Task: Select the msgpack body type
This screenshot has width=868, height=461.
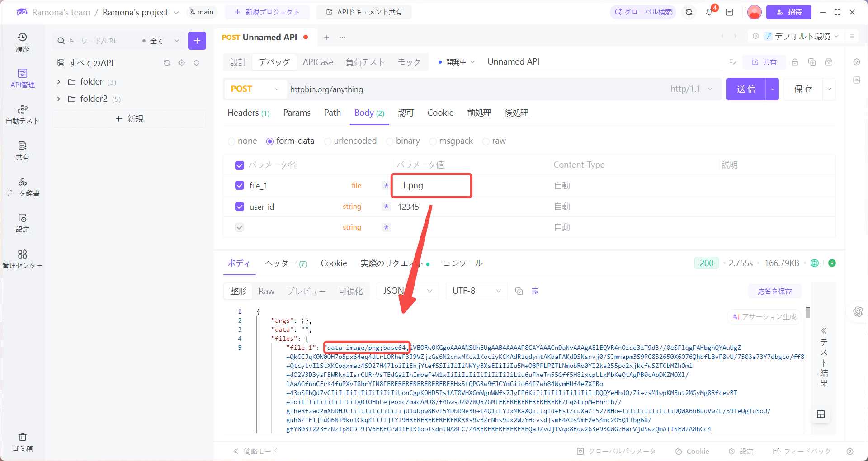Action: (x=451, y=141)
